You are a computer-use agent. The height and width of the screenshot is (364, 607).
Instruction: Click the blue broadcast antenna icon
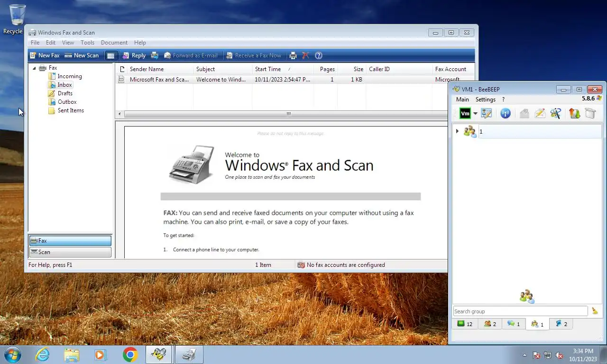pyautogui.click(x=506, y=113)
